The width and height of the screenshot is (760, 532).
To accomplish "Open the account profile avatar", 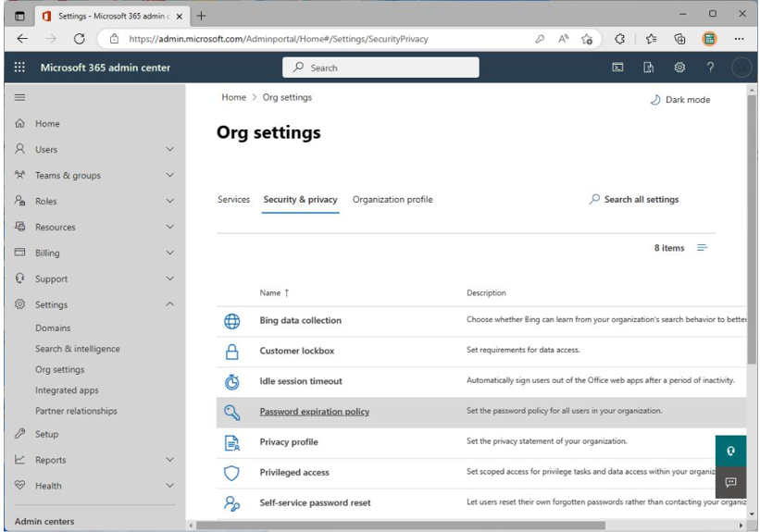I will click(x=741, y=68).
